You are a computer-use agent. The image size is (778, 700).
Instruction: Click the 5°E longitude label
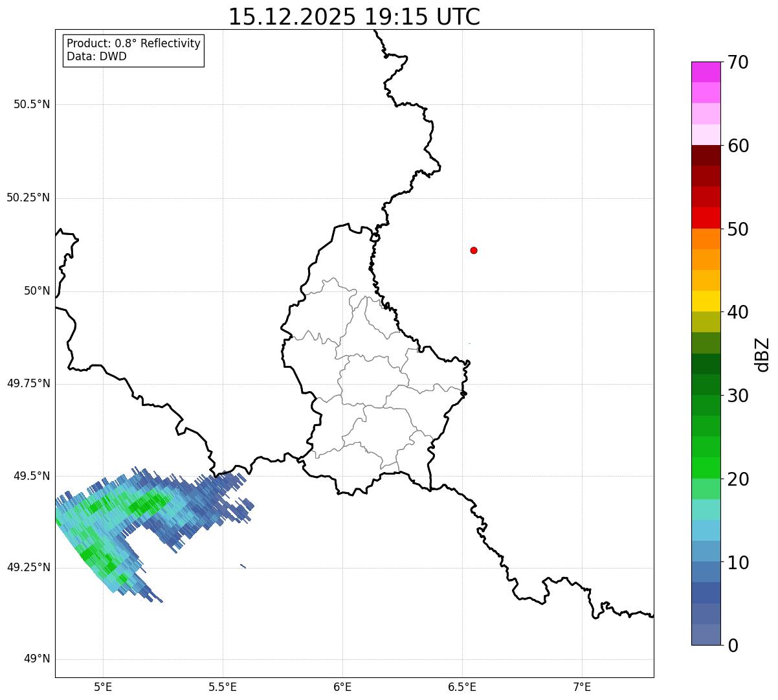(x=103, y=686)
